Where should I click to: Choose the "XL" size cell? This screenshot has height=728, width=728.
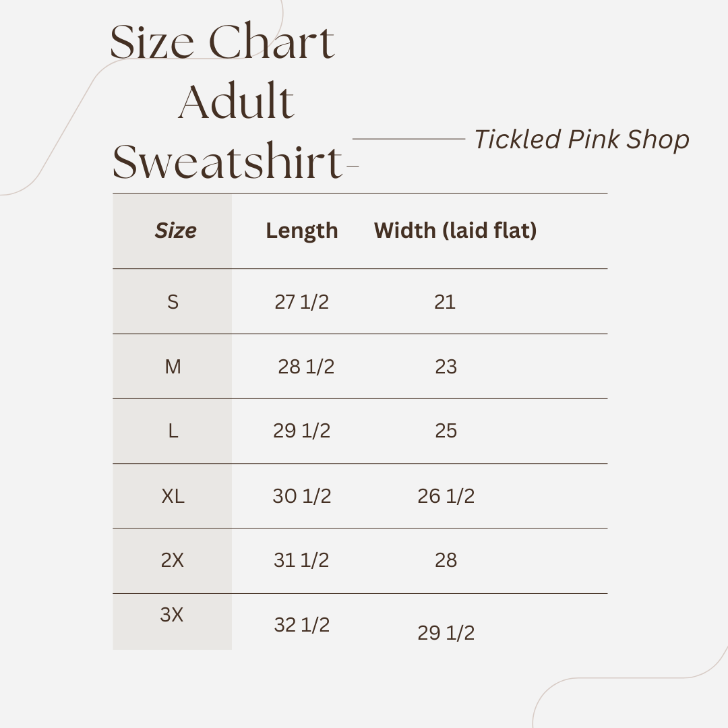coord(173,496)
